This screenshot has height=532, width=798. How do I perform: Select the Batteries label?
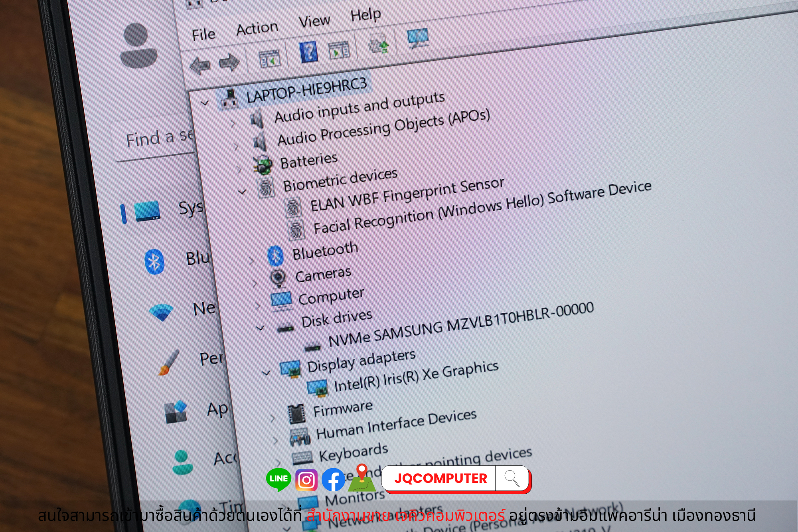(x=309, y=161)
